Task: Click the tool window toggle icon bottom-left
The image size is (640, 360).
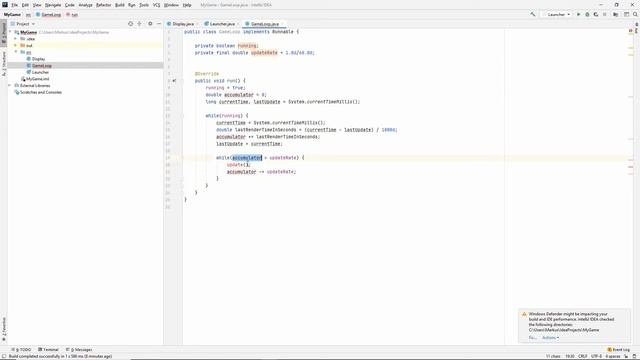Action: [x=4, y=356]
